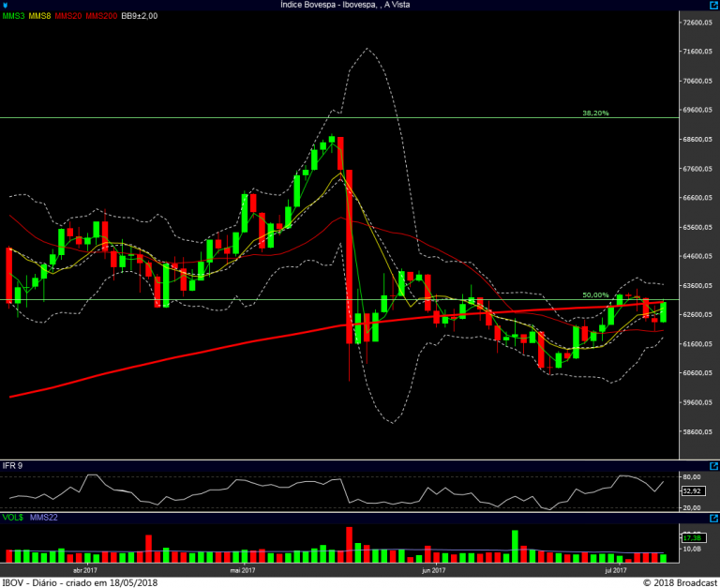
Task: Click the 38,20% Fibonacci level label
Action: pyautogui.click(x=595, y=113)
